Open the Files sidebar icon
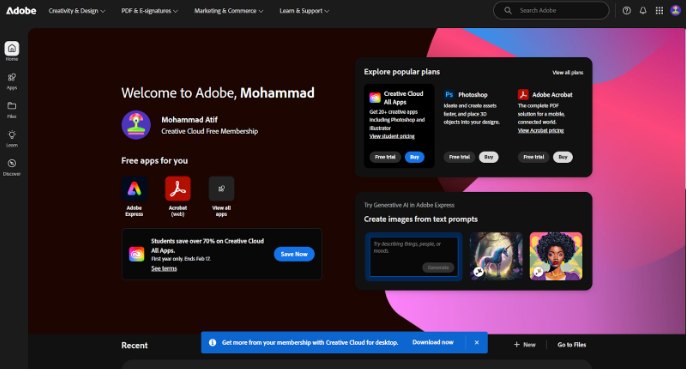 point(12,106)
